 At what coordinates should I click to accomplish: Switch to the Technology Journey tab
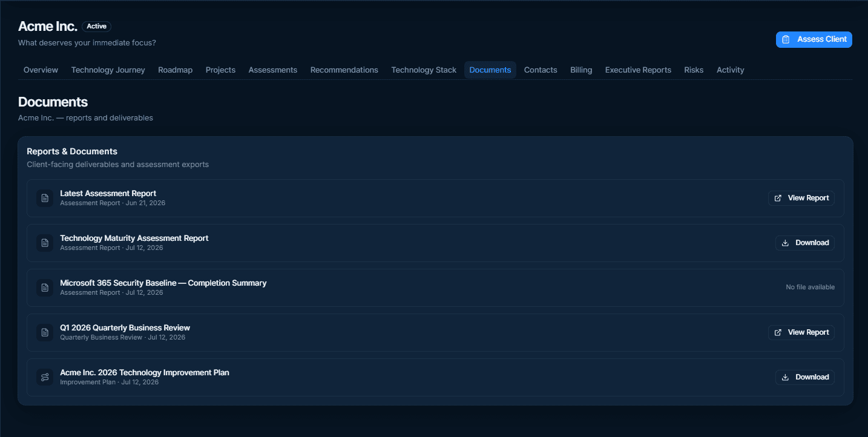click(108, 70)
